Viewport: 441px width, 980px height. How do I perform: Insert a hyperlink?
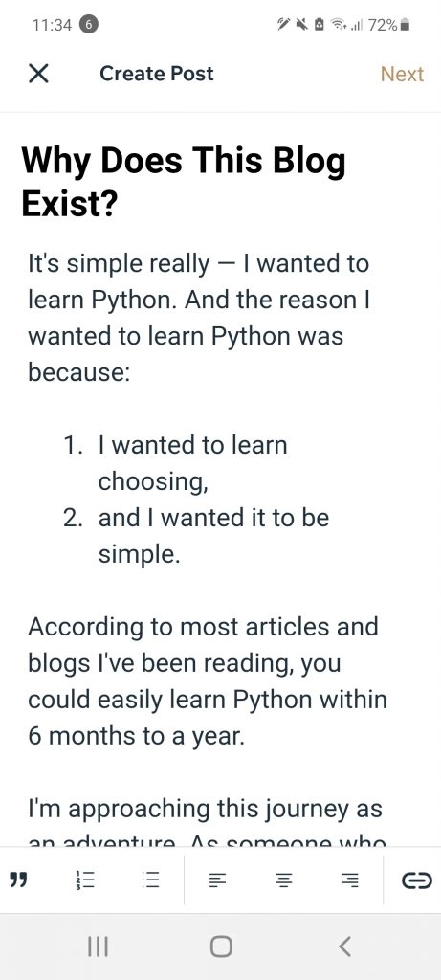(x=417, y=880)
